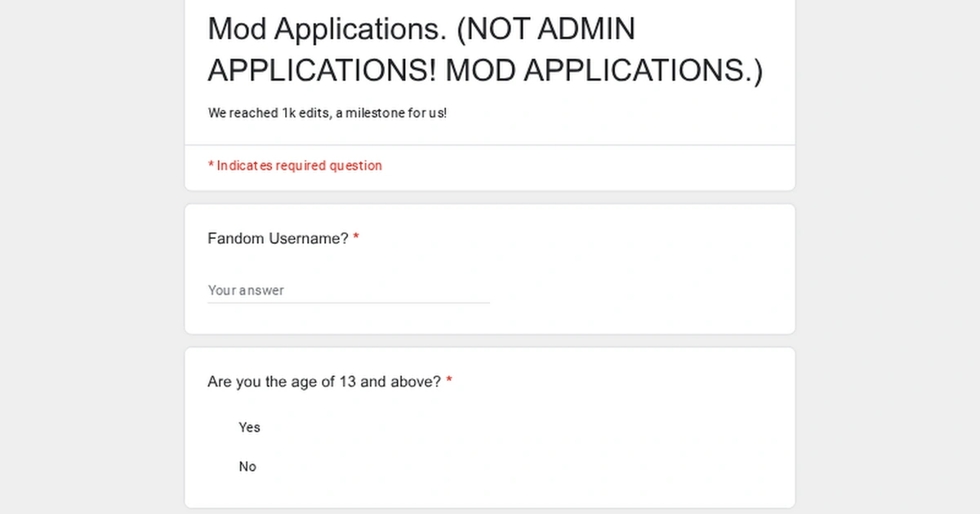Click the 1k edits milestone description text

pyautogui.click(x=327, y=113)
